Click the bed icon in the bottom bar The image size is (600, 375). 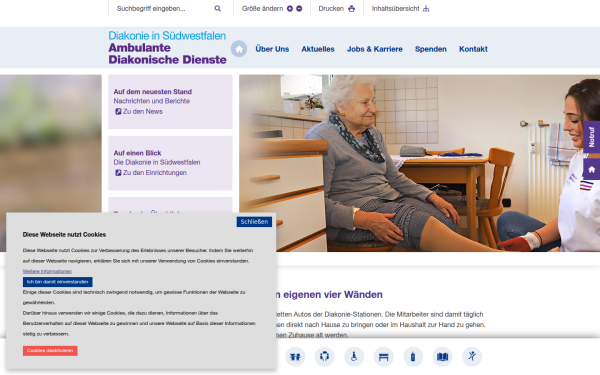pyautogui.click(x=383, y=357)
